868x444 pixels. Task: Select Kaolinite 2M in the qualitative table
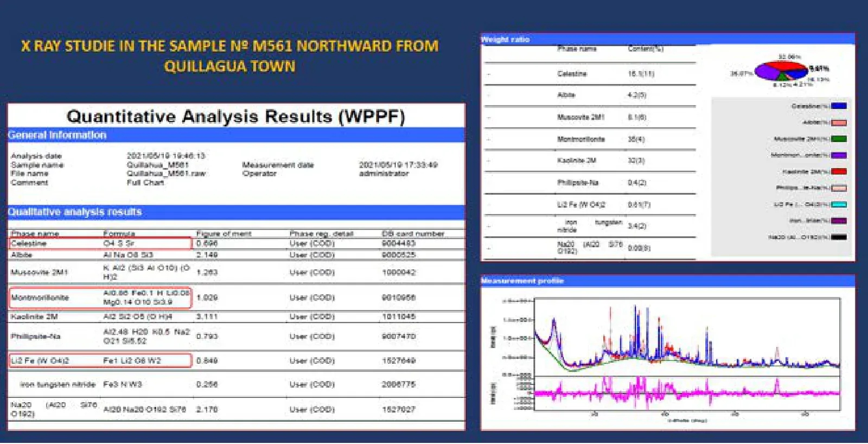[x=34, y=316]
